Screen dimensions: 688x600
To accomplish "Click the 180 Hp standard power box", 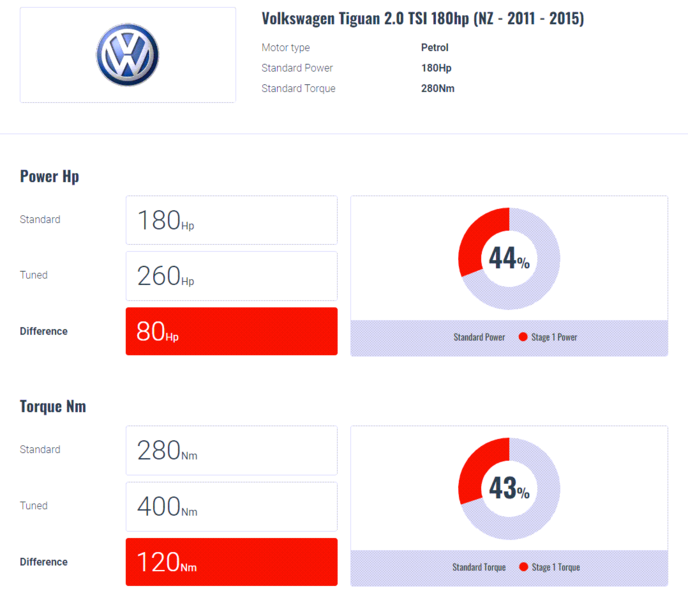I will [x=232, y=220].
